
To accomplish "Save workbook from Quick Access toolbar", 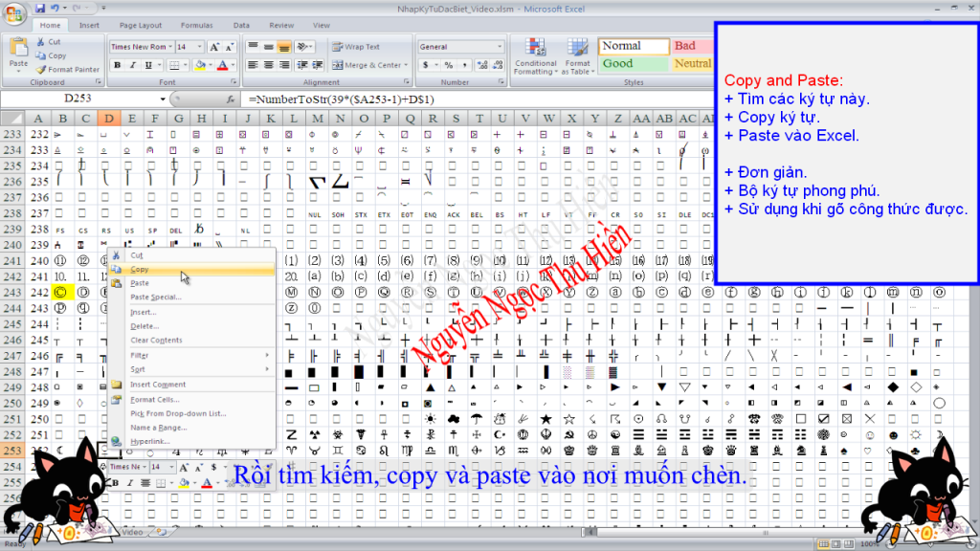I will pyautogui.click(x=40, y=8).
